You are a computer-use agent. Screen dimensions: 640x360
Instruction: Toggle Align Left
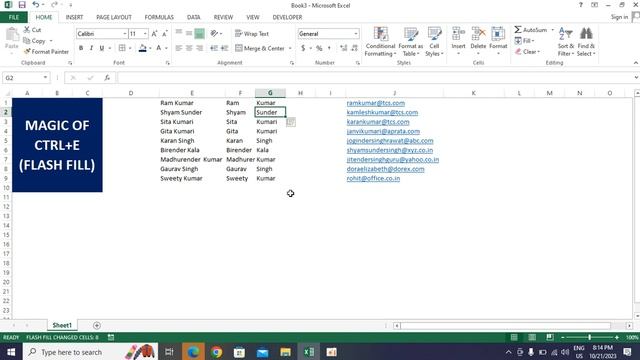coord(179,48)
